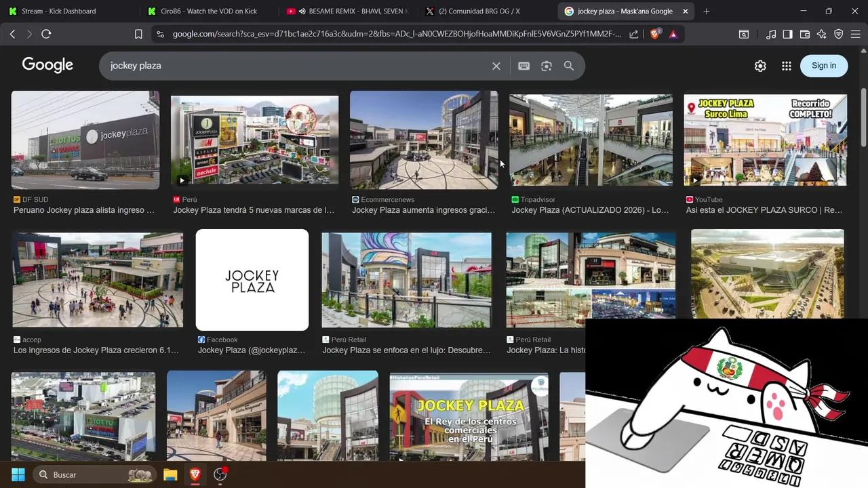This screenshot has height=488, width=868.
Task: Open Brave browser taskbar icon
Action: tap(195, 474)
